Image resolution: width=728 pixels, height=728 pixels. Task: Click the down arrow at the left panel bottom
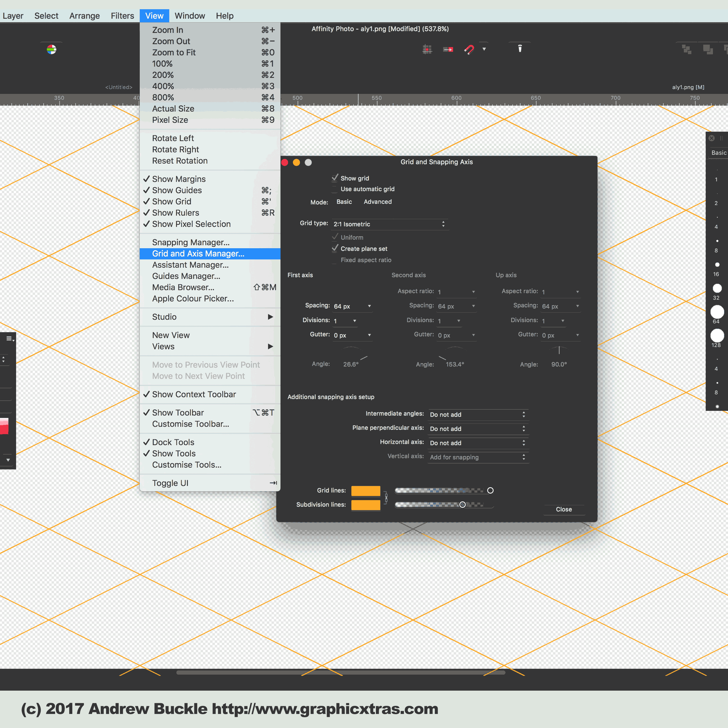[x=8, y=460]
